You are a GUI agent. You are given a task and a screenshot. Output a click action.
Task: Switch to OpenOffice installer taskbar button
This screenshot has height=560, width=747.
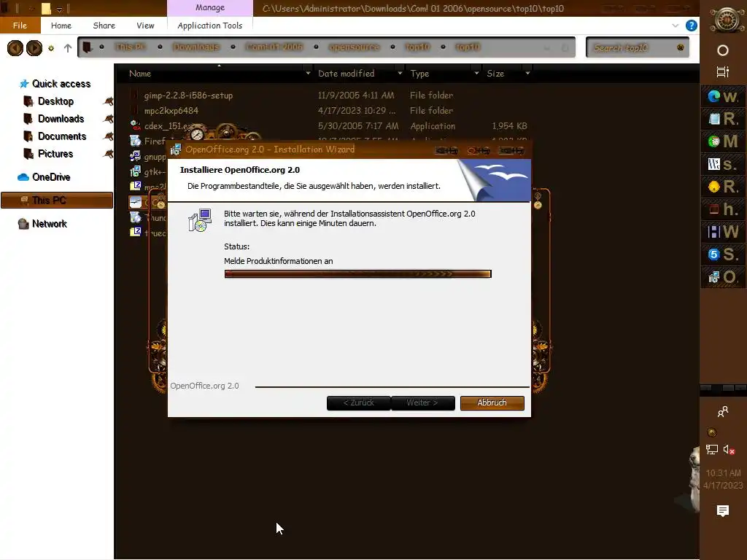click(x=723, y=276)
